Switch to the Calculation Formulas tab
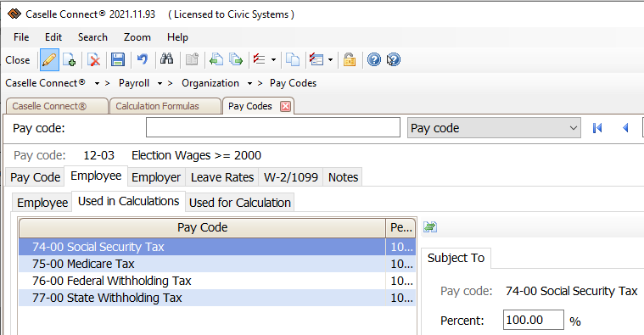Screen dimensions: 644x335 click(x=165, y=106)
